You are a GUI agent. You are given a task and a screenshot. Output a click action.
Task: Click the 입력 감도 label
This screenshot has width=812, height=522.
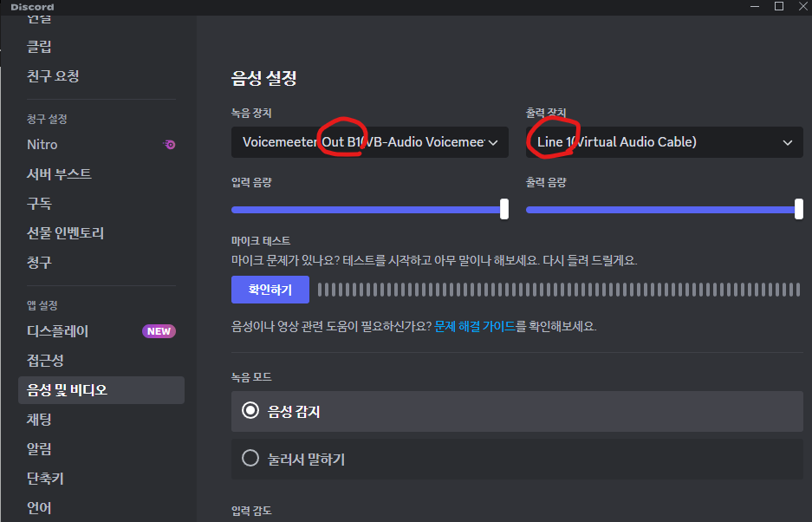pyautogui.click(x=251, y=511)
